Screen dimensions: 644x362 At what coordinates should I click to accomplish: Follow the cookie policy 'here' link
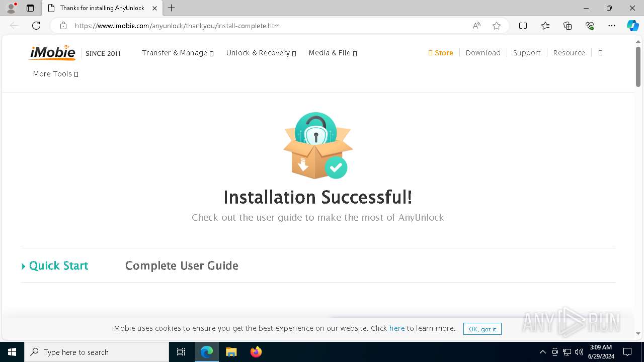397,328
